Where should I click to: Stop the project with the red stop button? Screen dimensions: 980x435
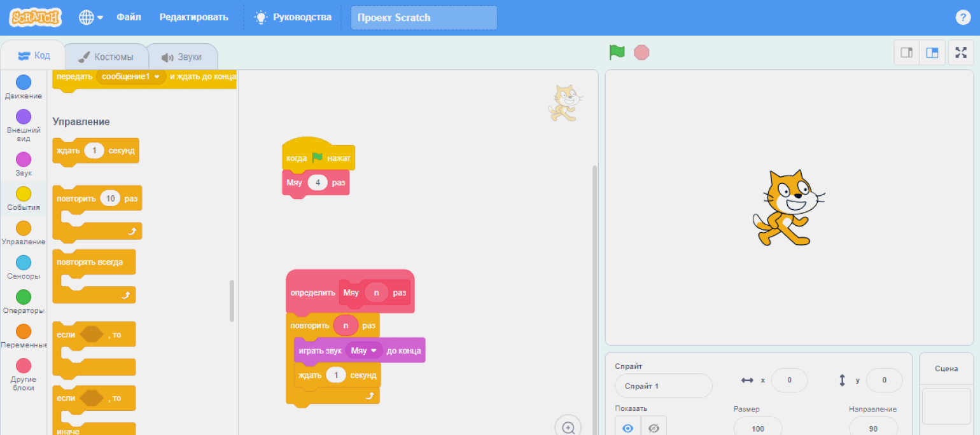coord(641,52)
